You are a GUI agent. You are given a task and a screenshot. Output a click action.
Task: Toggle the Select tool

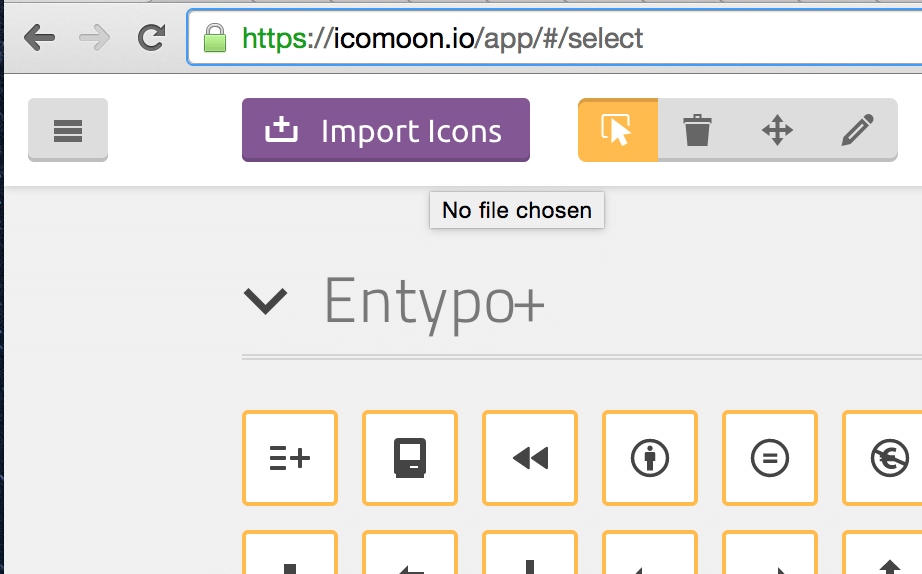[x=618, y=130]
